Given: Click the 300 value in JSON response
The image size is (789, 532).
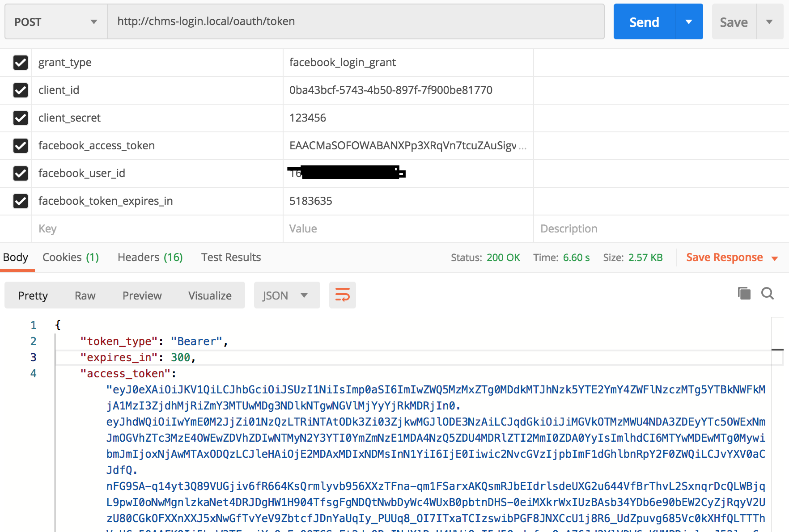Looking at the screenshot, I should 181,357.
